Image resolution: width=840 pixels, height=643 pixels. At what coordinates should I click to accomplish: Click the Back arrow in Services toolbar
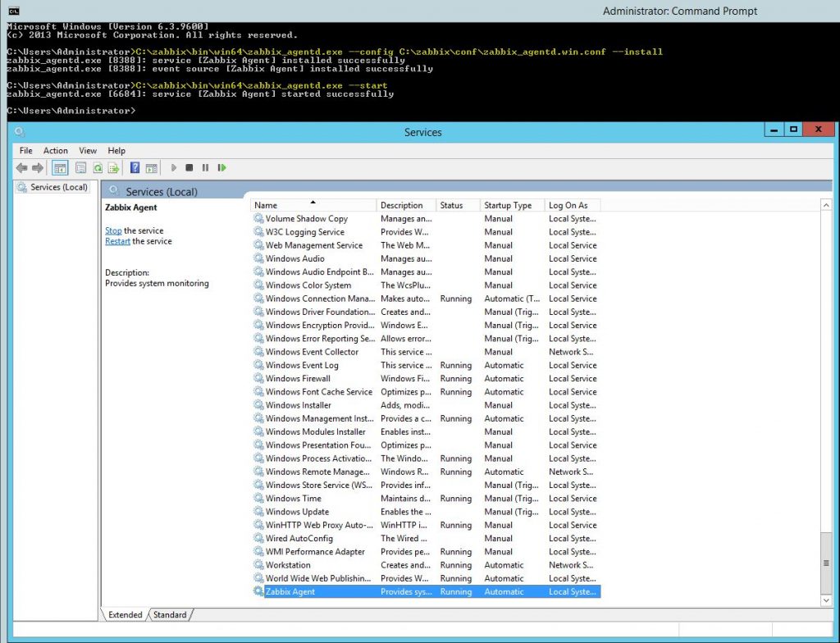pos(21,168)
